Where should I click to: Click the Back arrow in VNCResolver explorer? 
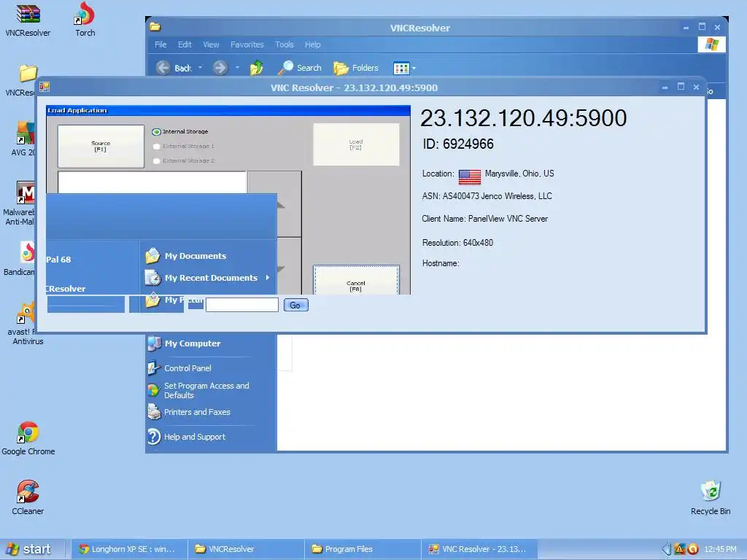163,68
